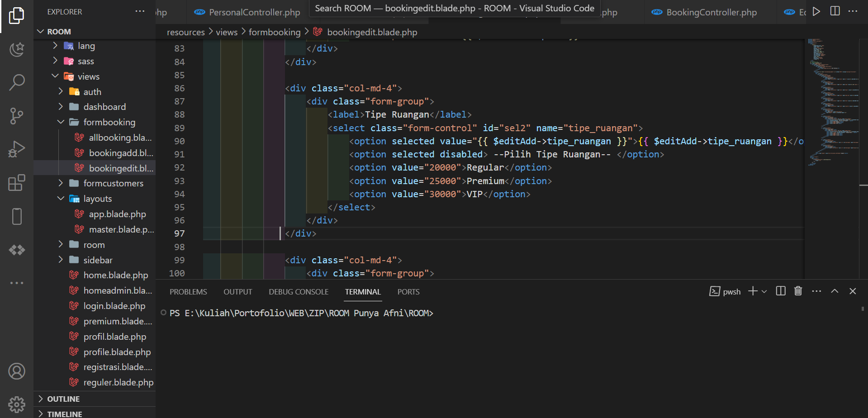
Task: Switch to the TERMINAL tab
Action: tap(363, 292)
